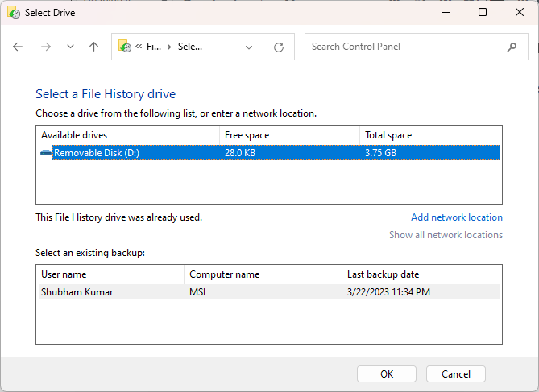Go up one folder level
The height and width of the screenshot is (392, 539).
pos(93,47)
